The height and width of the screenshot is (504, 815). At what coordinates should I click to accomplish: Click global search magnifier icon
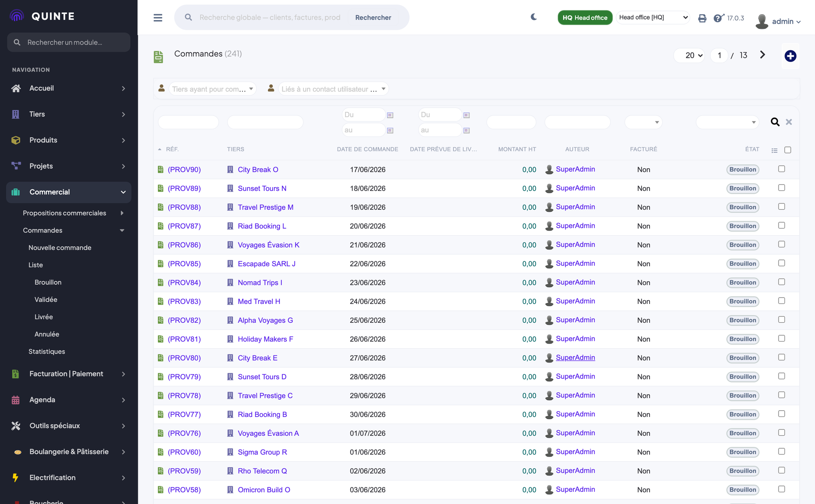(188, 17)
